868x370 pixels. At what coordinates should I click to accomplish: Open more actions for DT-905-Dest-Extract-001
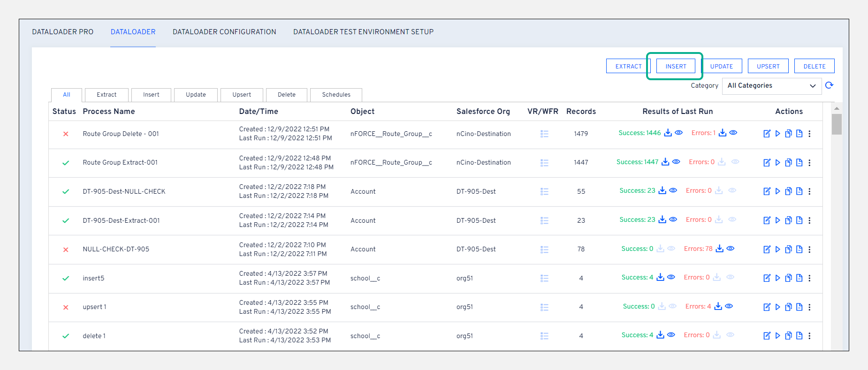pos(809,220)
